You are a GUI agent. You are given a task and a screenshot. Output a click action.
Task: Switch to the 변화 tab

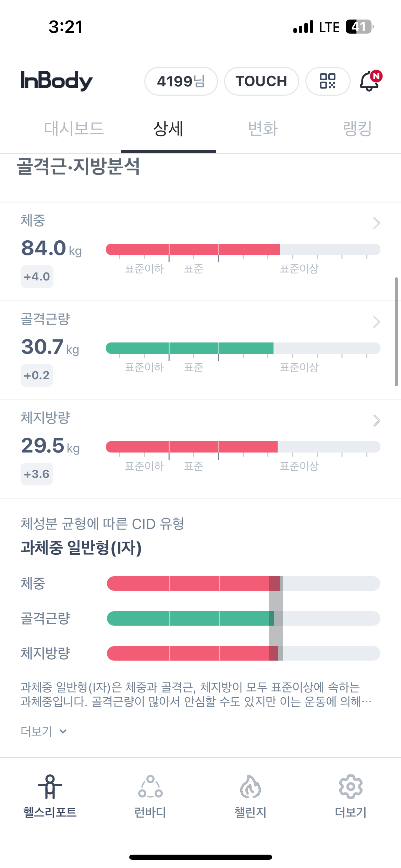263,129
